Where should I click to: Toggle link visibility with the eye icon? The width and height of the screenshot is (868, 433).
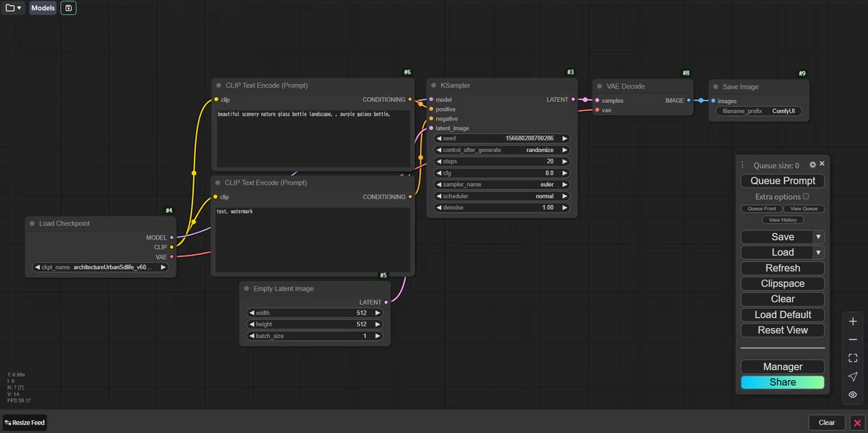click(x=853, y=395)
